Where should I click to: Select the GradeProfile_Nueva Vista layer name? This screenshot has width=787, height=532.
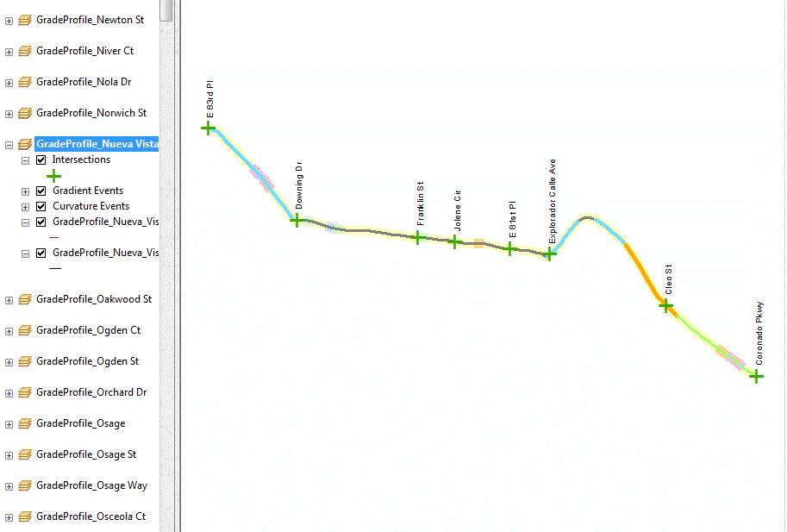point(97,144)
